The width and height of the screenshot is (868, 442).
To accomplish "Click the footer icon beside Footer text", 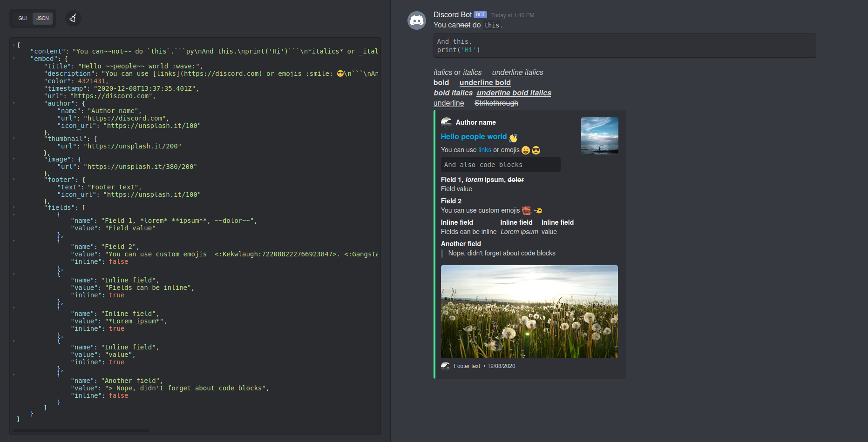I will click(x=446, y=366).
